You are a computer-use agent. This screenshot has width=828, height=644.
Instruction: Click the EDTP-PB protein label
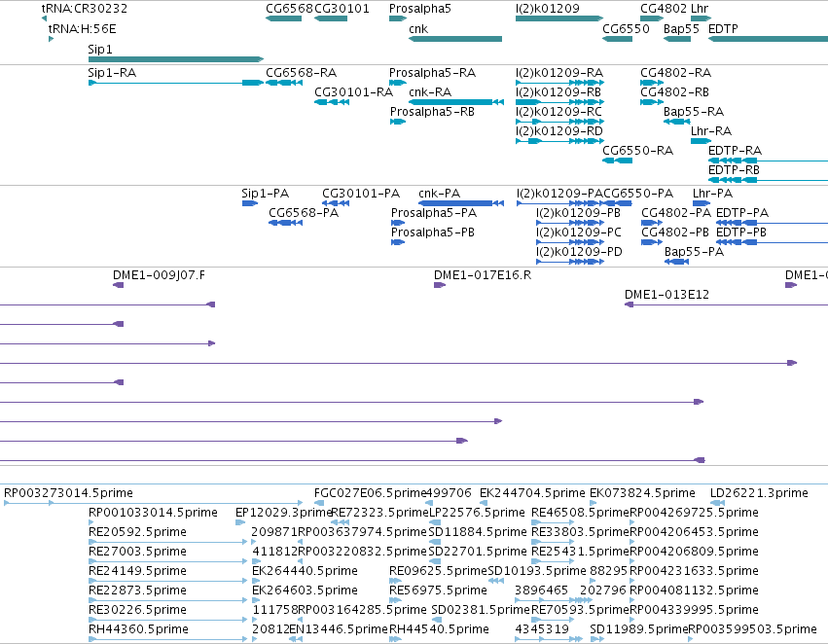[740, 233]
